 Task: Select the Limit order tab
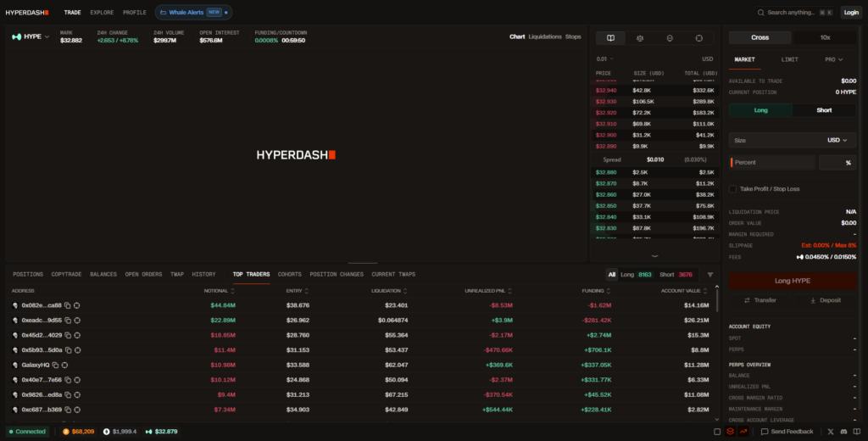tap(789, 59)
